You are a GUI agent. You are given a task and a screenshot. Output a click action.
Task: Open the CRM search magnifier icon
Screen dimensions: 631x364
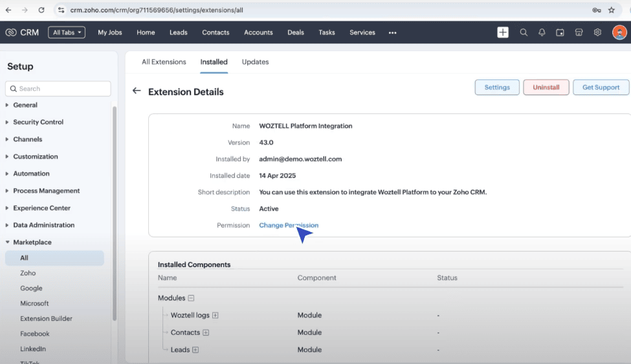click(524, 32)
